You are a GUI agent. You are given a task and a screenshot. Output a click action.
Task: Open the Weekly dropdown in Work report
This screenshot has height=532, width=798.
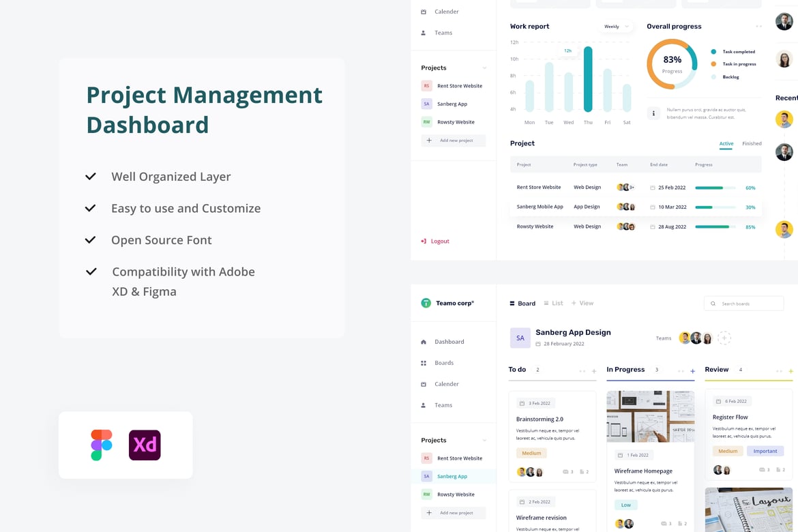[x=617, y=27]
